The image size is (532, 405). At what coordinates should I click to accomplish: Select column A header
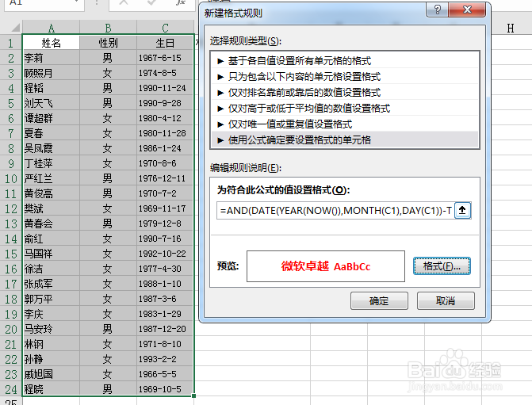click(x=51, y=28)
